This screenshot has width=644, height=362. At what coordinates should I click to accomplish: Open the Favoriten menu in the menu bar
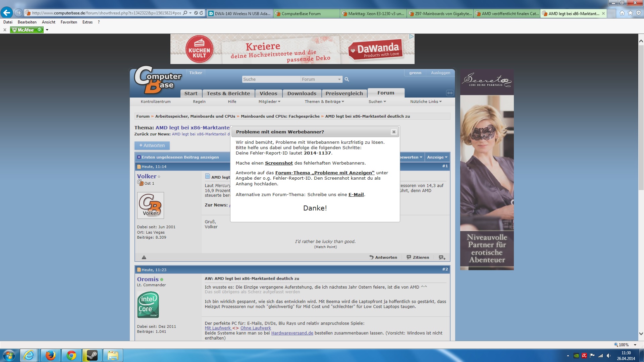tap(69, 22)
